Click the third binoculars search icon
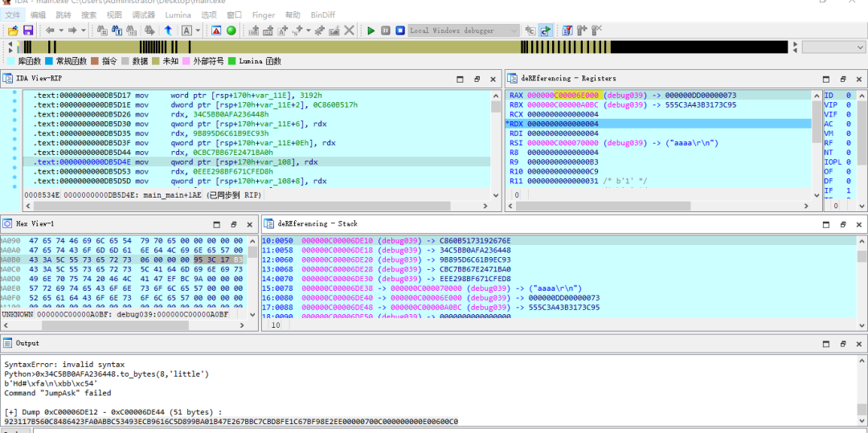Screen dimensions: 868x433 131,31
